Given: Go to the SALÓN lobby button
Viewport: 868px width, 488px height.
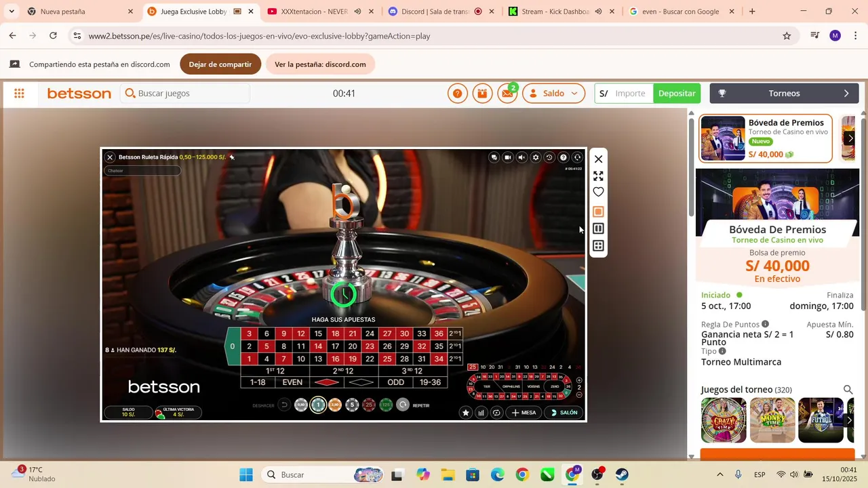Looking at the screenshot, I should 564,412.
